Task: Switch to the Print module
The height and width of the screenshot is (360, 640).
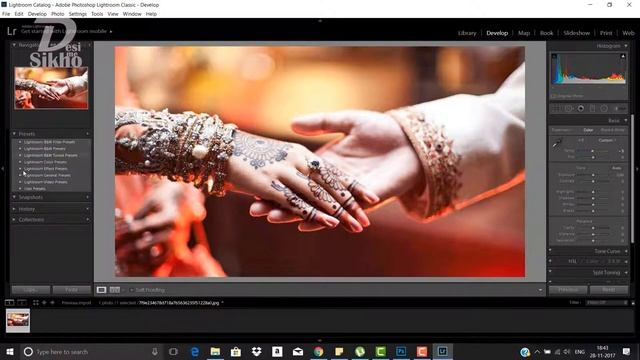Action: tap(606, 33)
